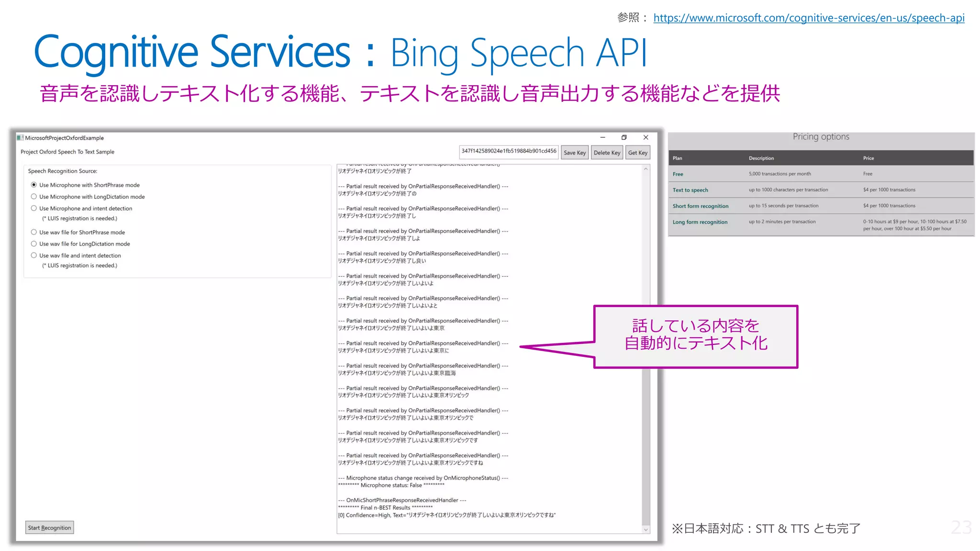
Task: Click the Microphone status change received line
Action: click(x=423, y=478)
